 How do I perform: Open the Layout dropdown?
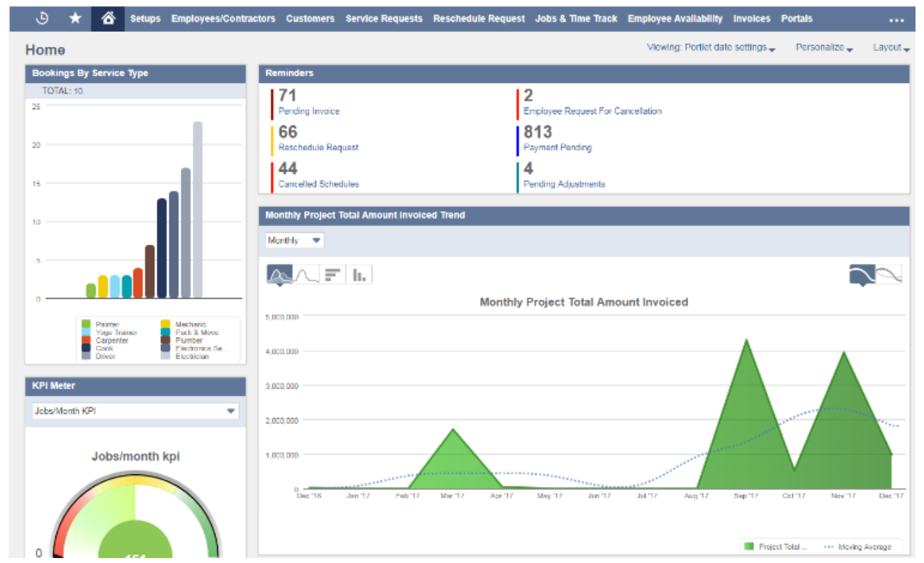(891, 48)
